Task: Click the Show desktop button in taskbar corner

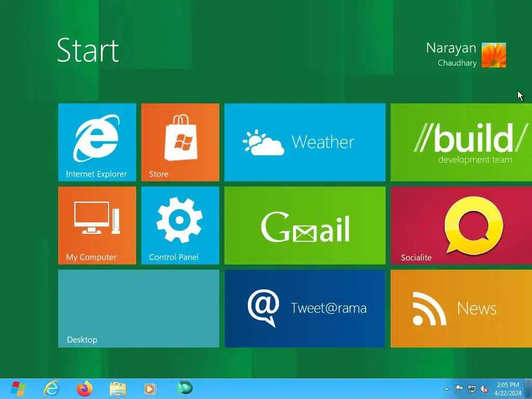Action: click(528, 389)
